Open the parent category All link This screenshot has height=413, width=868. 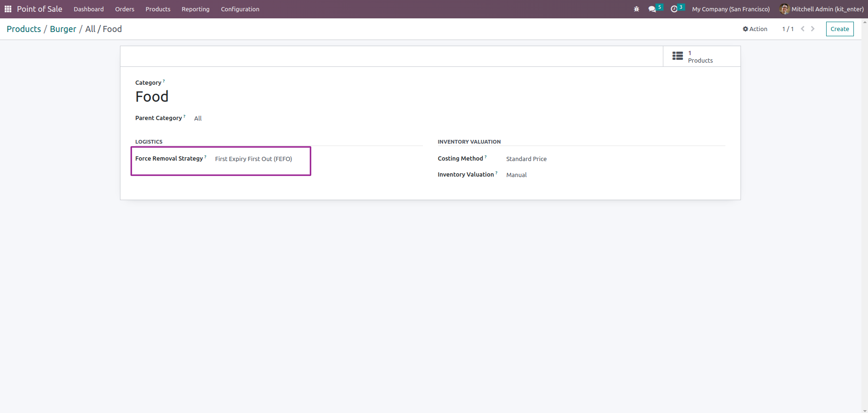[x=198, y=118]
